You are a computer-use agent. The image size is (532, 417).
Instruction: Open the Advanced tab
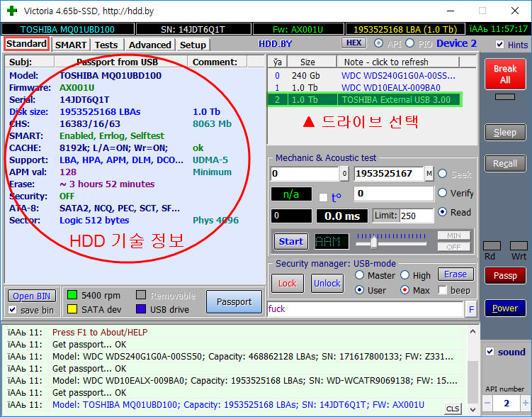click(149, 45)
